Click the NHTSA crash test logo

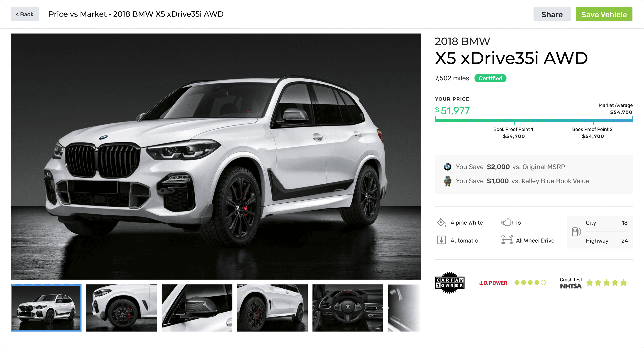pos(571,286)
